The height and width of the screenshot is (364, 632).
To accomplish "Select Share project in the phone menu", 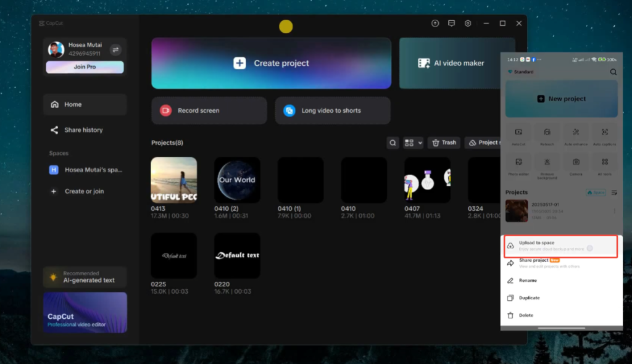I will tap(560, 263).
